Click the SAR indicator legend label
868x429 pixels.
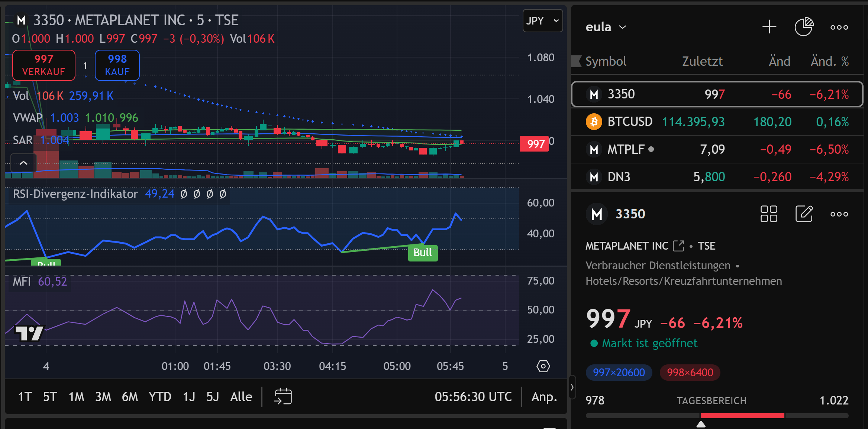[x=23, y=140]
